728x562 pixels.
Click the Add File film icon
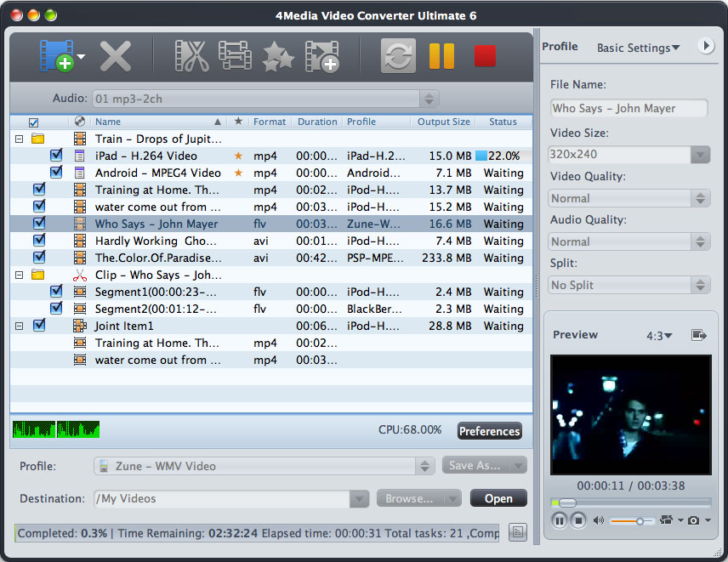(x=56, y=56)
